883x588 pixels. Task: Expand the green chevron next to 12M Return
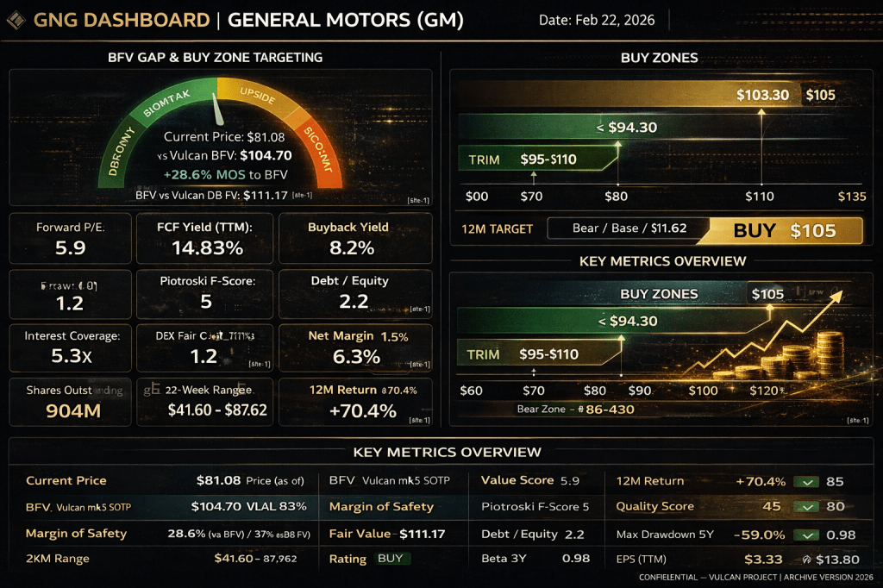pyautogui.click(x=808, y=482)
